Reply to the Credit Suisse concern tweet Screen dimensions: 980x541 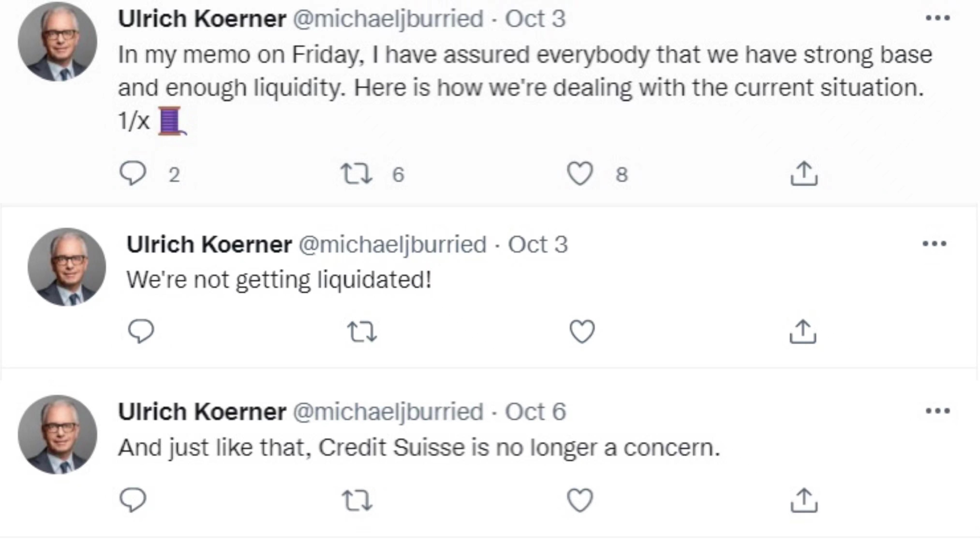[133, 500]
